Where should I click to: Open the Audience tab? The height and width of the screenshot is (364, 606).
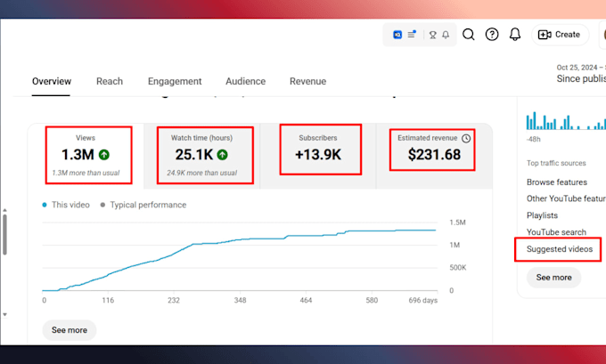[x=245, y=82]
